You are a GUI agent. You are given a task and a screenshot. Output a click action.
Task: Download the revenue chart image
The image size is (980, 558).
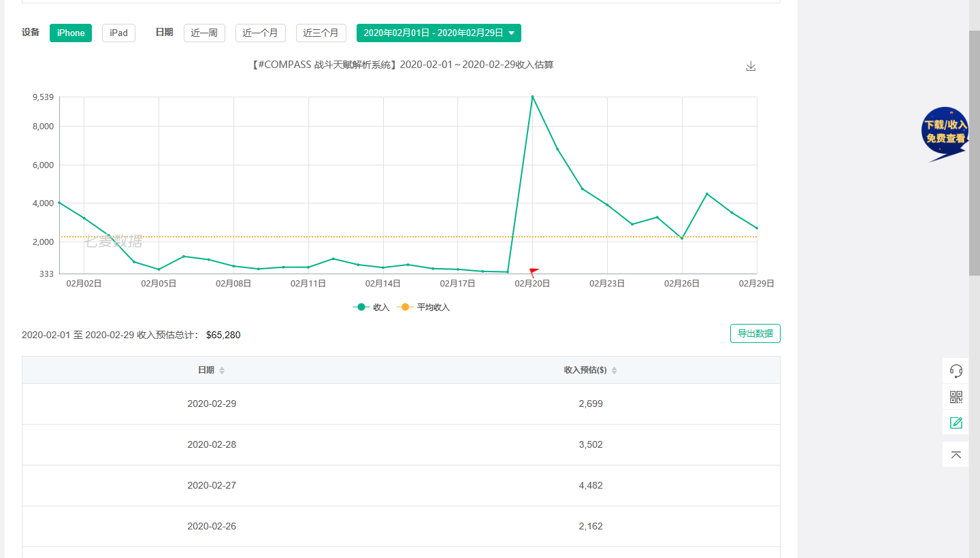coord(751,66)
